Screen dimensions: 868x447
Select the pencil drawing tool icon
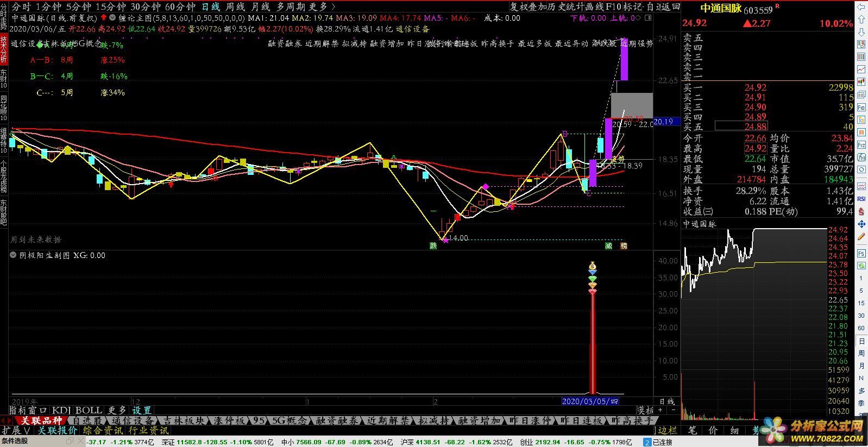tap(861, 237)
